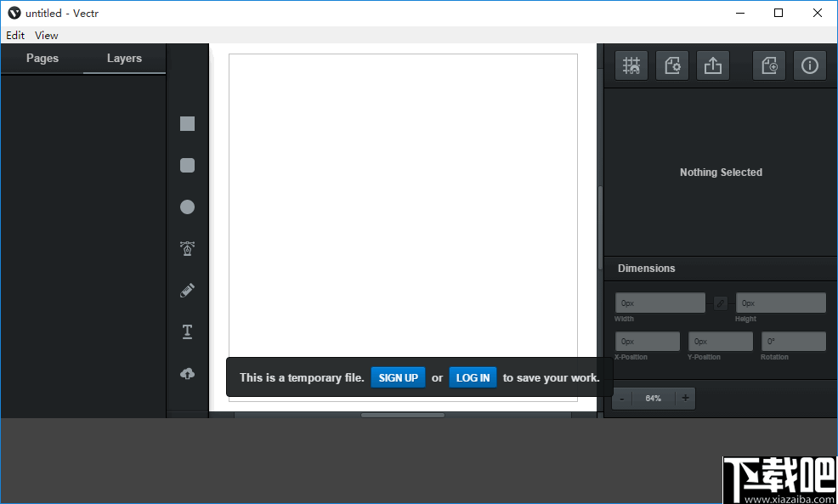Toggle the width-height link lock icon
The width and height of the screenshot is (838, 504).
(x=721, y=303)
